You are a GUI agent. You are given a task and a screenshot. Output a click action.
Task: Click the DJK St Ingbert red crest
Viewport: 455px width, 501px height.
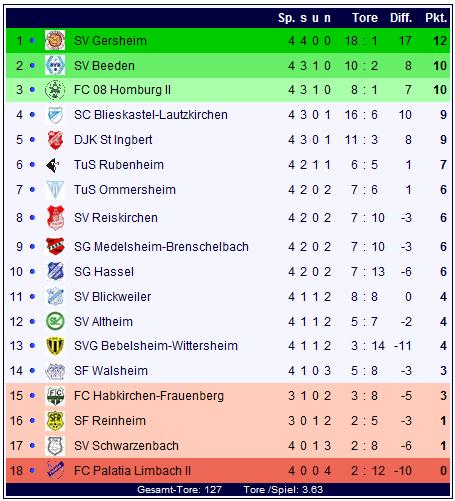point(55,140)
